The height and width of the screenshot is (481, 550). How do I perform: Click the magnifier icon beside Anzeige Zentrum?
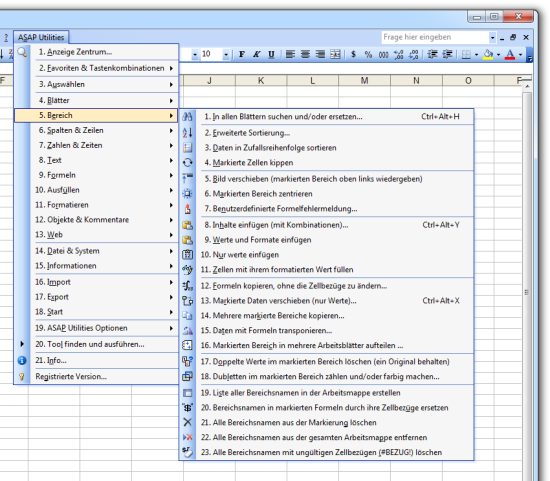(22, 52)
